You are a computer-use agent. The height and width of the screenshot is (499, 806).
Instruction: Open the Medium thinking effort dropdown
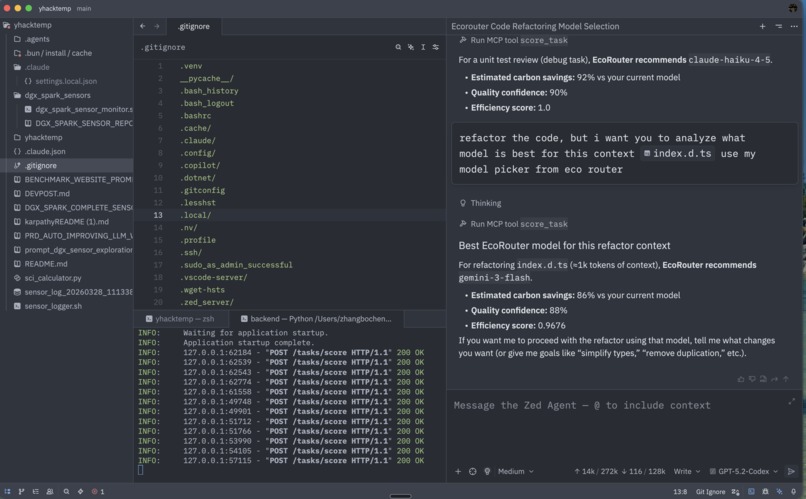(516, 471)
